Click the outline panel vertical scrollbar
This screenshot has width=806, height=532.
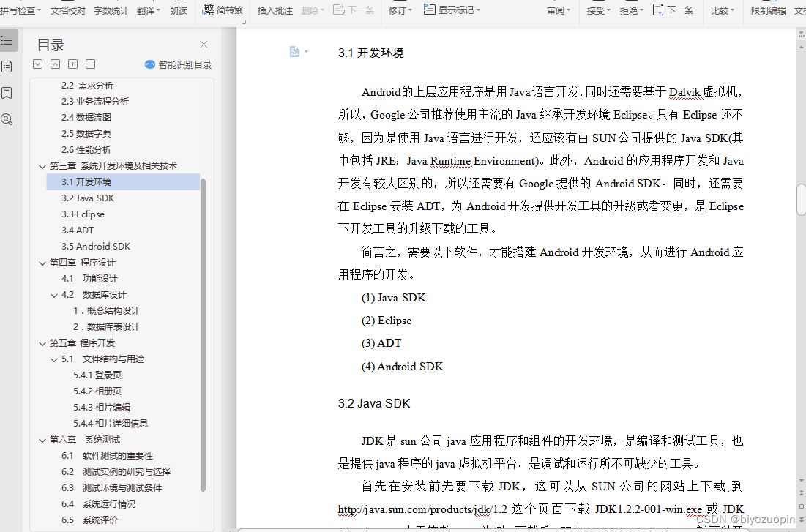(203, 335)
